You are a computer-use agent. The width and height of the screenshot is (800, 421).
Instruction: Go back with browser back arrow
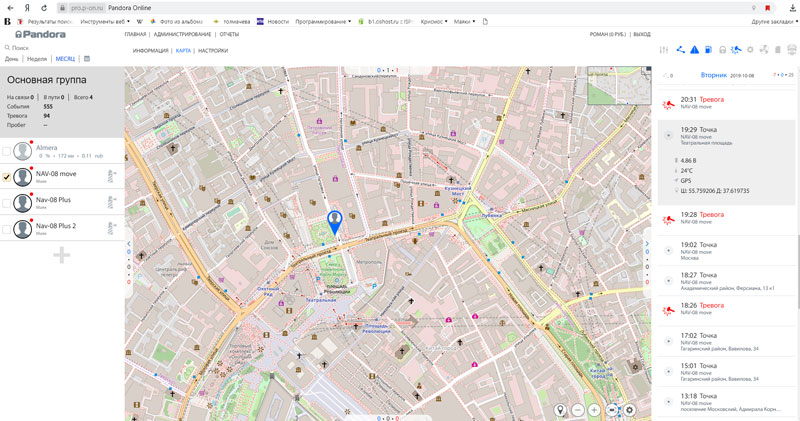10,8
